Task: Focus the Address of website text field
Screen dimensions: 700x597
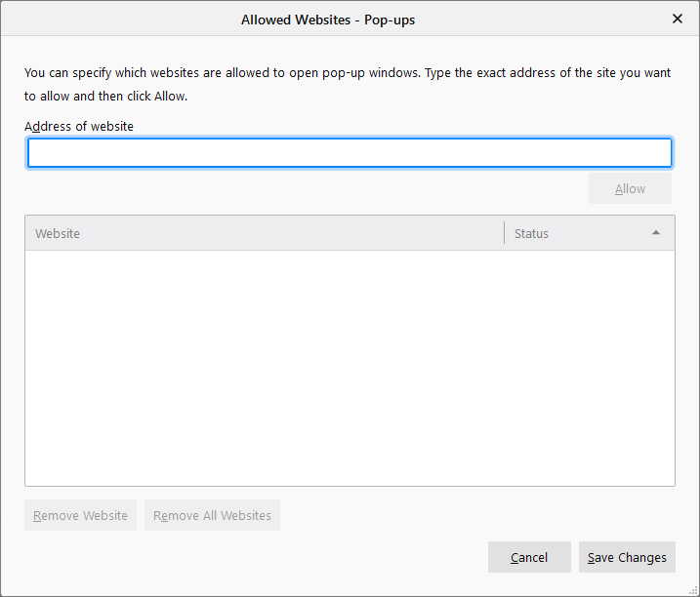Action: point(350,153)
